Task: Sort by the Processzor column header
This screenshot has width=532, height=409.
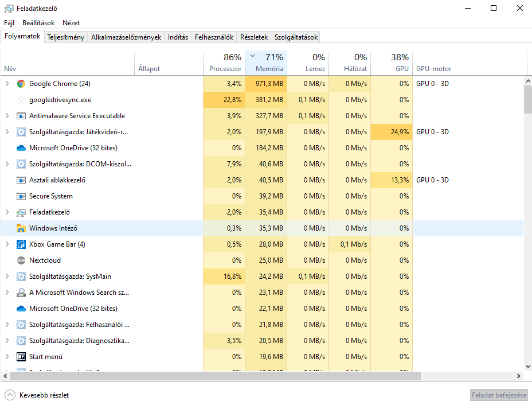Action: tap(224, 63)
